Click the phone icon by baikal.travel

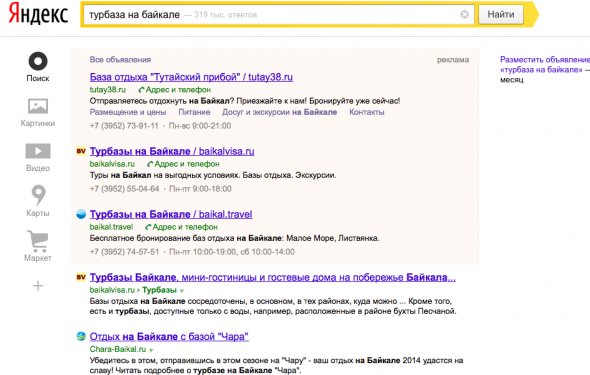[148, 227]
